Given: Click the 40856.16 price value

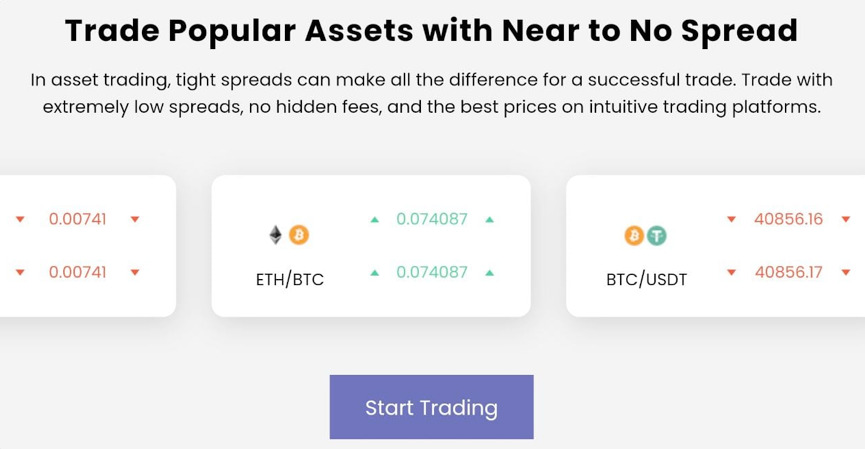Looking at the screenshot, I should click(789, 219).
